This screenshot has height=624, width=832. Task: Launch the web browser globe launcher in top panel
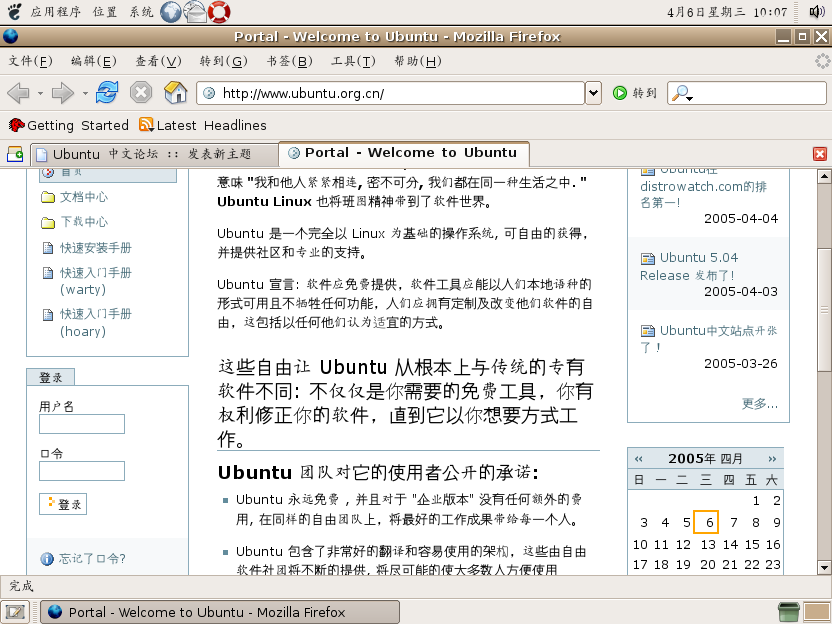[171, 12]
